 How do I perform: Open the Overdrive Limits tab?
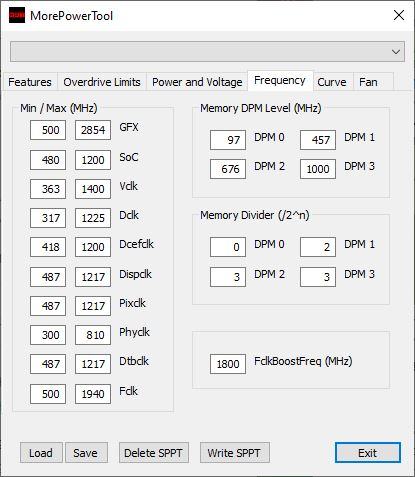coord(102,82)
